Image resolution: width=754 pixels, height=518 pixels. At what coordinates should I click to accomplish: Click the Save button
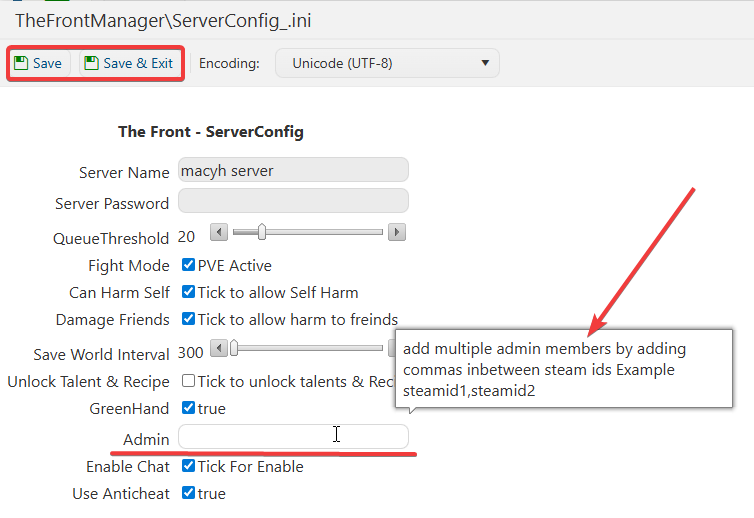pyautogui.click(x=38, y=63)
